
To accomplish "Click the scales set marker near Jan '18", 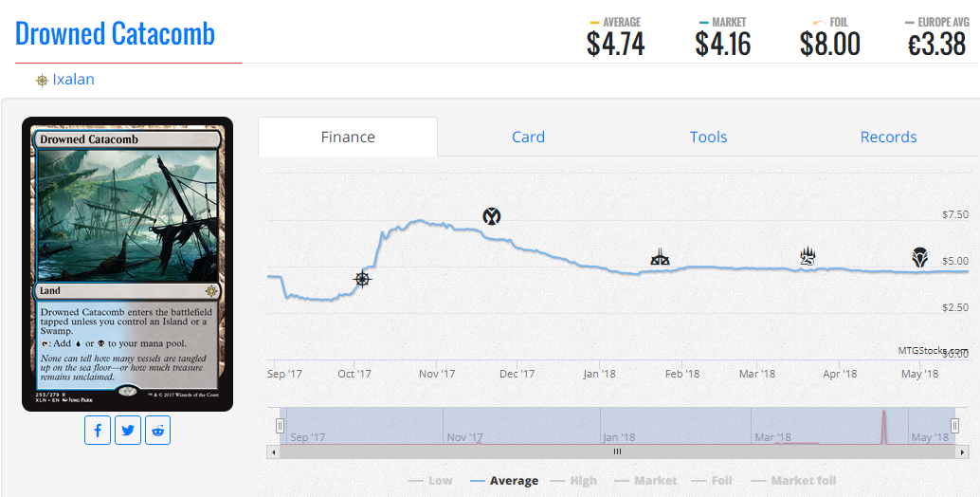I will click(x=660, y=256).
